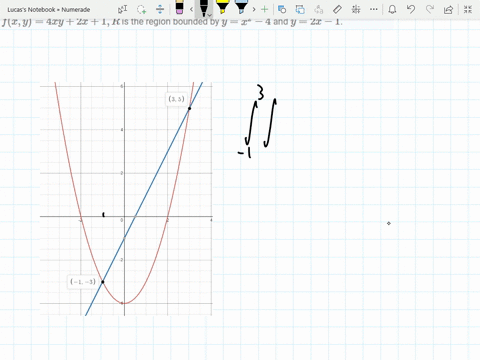Select the yellow highlighter
Image resolution: width=480 pixels, height=360 pixels.
pyautogui.click(x=222, y=7)
